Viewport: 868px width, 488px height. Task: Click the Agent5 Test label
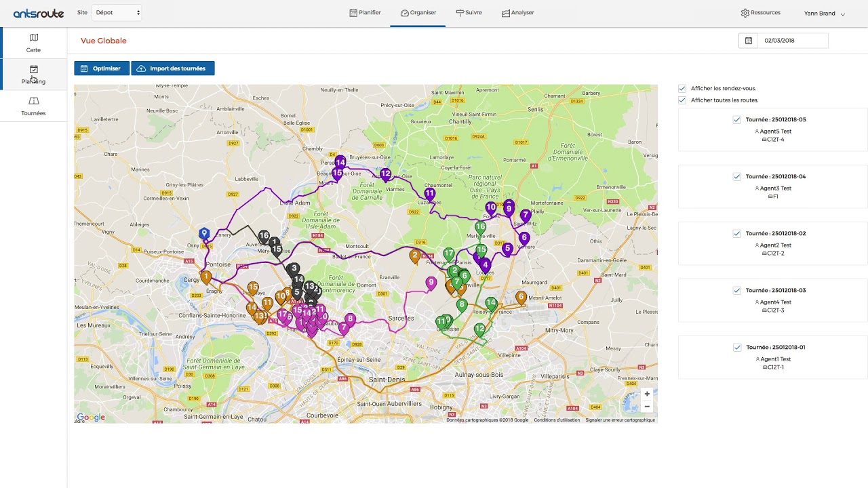click(x=776, y=131)
